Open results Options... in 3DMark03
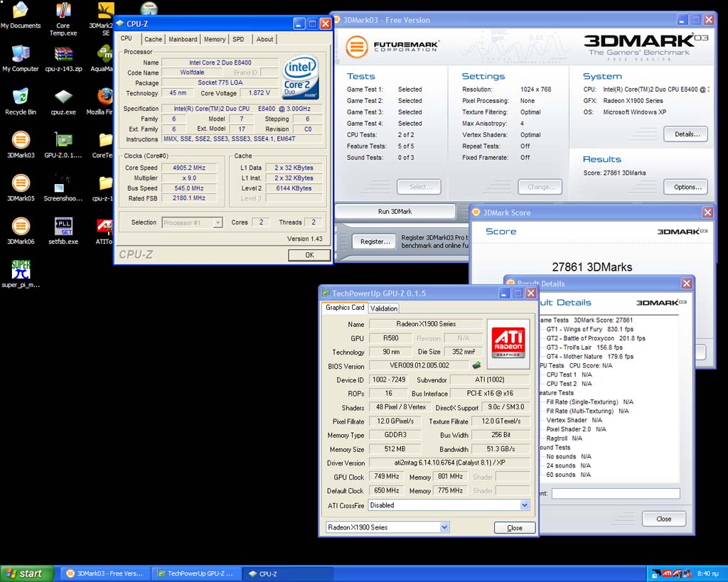The width and height of the screenshot is (728, 582). (x=687, y=187)
